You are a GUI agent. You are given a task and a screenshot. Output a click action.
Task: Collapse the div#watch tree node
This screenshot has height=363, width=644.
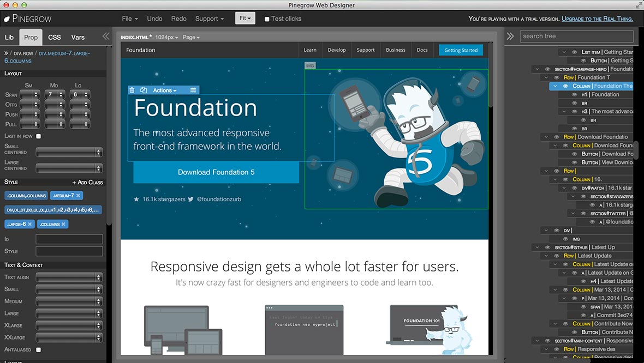[564, 188]
